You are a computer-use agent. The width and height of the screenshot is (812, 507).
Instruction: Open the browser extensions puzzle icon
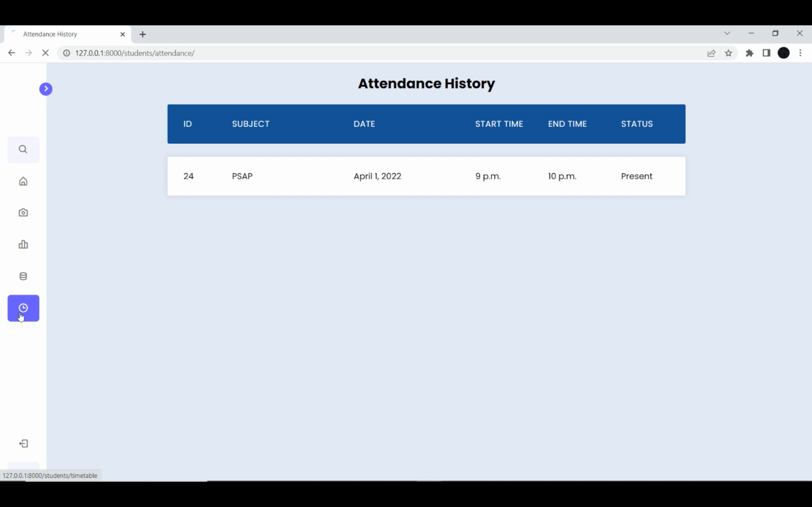tap(750, 53)
